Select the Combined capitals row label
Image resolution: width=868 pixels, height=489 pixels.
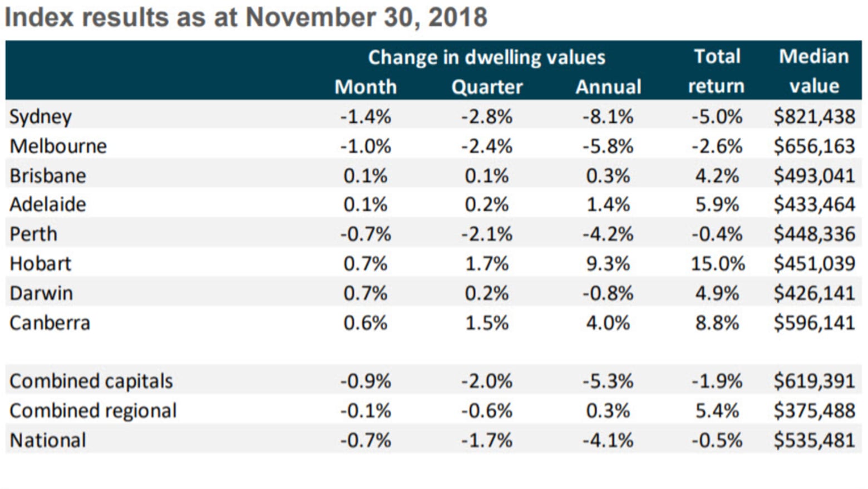click(x=91, y=382)
